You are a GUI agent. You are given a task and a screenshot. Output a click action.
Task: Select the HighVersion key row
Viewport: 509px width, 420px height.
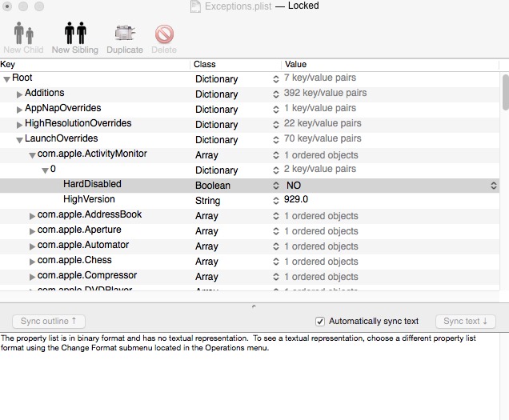[250, 201]
